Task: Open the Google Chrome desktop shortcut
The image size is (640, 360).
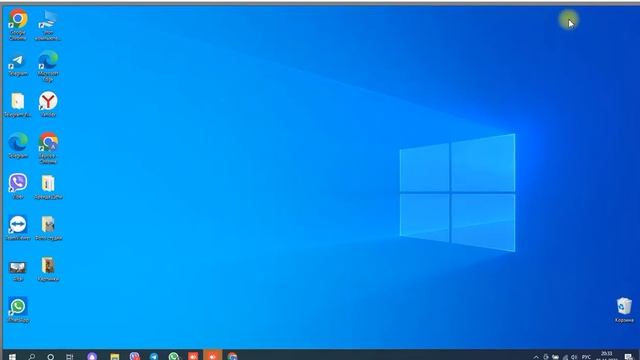Action: pyautogui.click(x=18, y=24)
